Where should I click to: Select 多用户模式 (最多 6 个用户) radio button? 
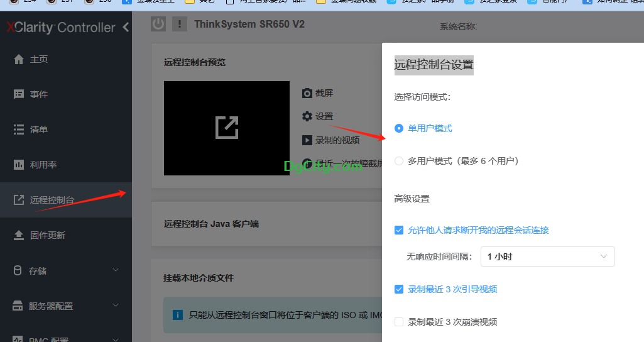pyautogui.click(x=399, y=161)
